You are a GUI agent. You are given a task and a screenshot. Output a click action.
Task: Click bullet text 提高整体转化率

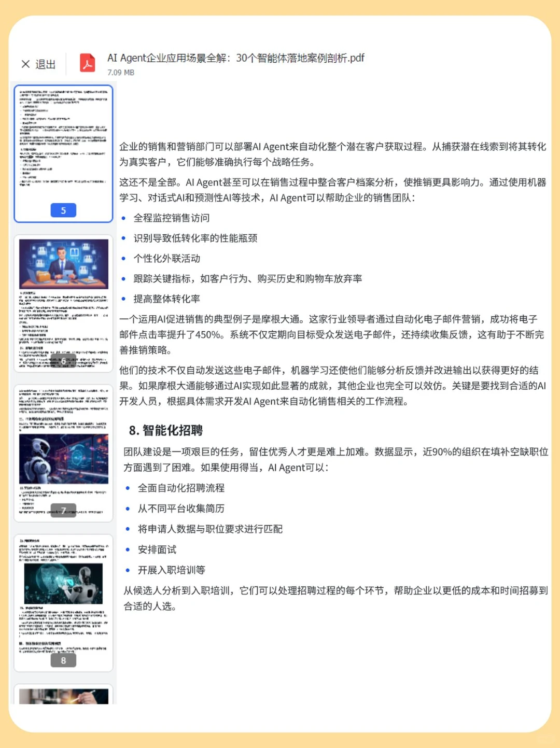point(167,299)
